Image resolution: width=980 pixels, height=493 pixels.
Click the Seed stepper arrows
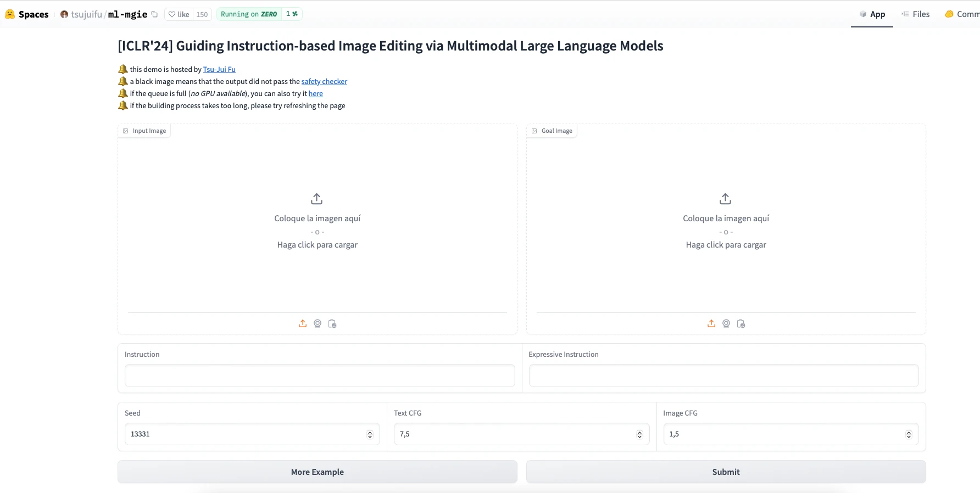370,434
